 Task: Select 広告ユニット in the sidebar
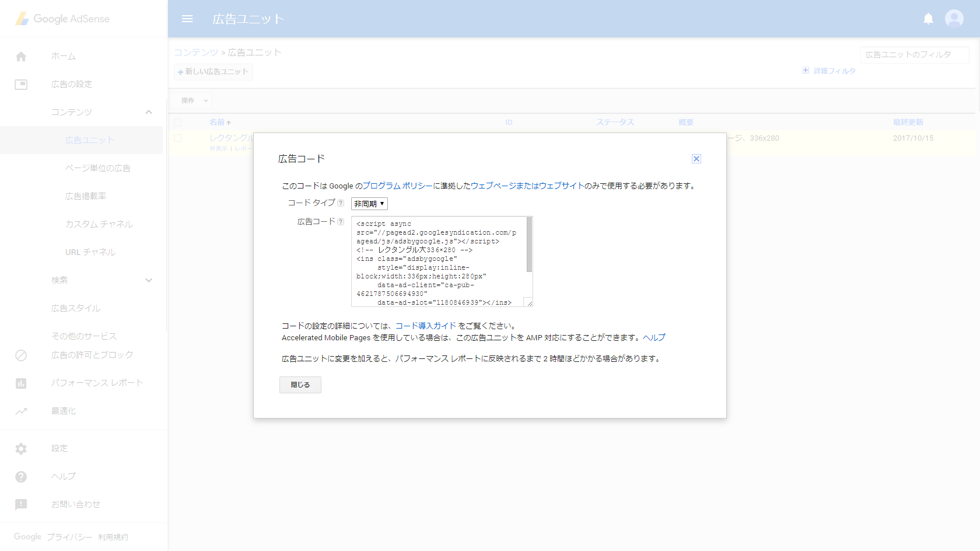click(90, 141)
